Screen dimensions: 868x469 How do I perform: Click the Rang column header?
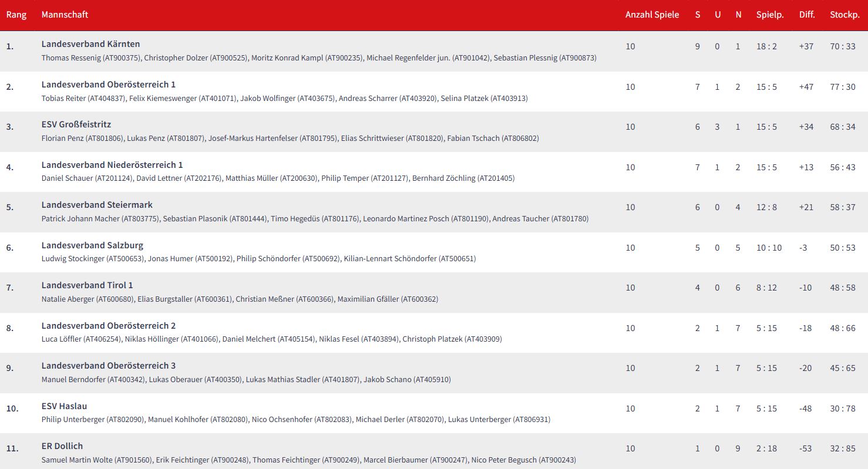[x=16, y=15]
